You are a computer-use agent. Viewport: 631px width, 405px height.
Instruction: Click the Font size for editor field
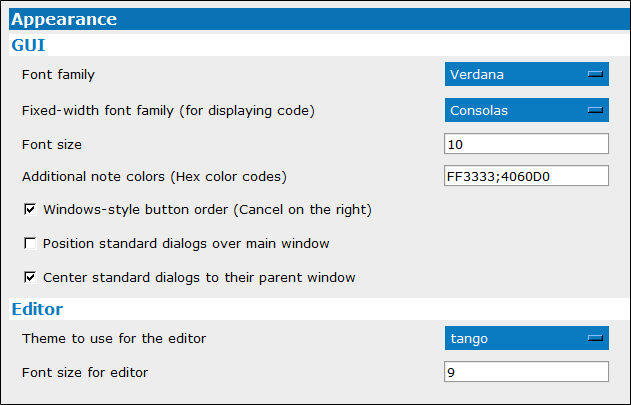pos(526,372)
